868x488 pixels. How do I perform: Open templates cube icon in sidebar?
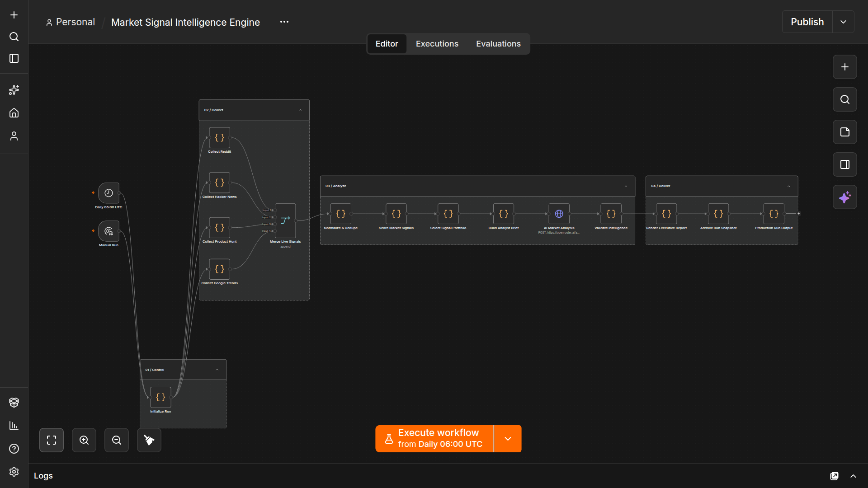coord(14,402)
